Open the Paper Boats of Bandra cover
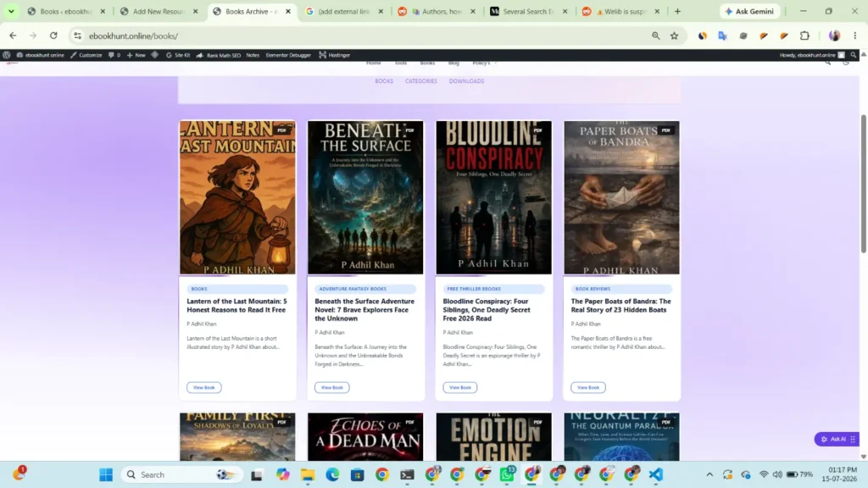 pos(621,197)
